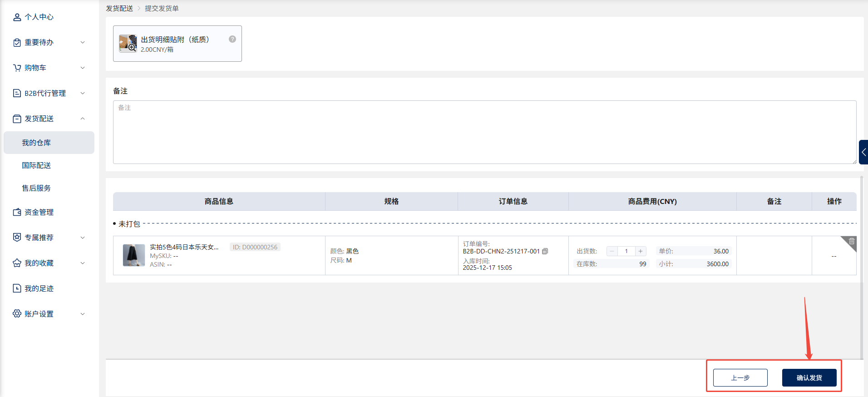Click the 未打包 group label
Screen dimensions: 868x397
tap(129, 224)
